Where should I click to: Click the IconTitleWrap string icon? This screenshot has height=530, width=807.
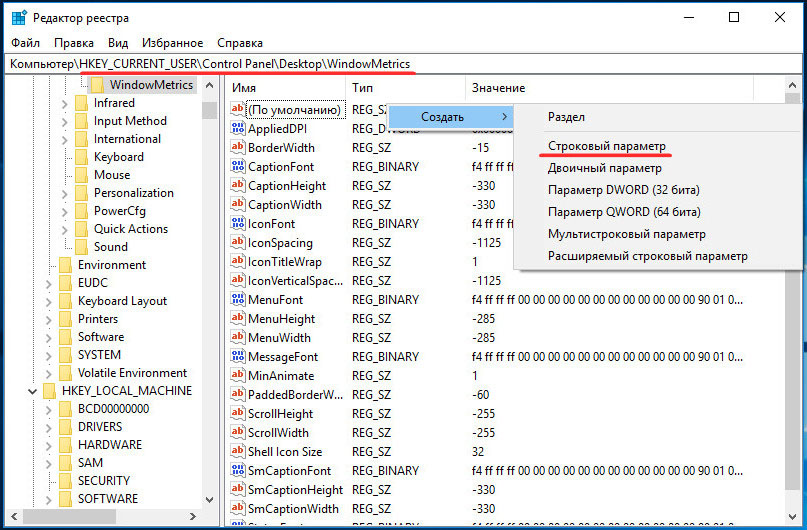point(237,261)
